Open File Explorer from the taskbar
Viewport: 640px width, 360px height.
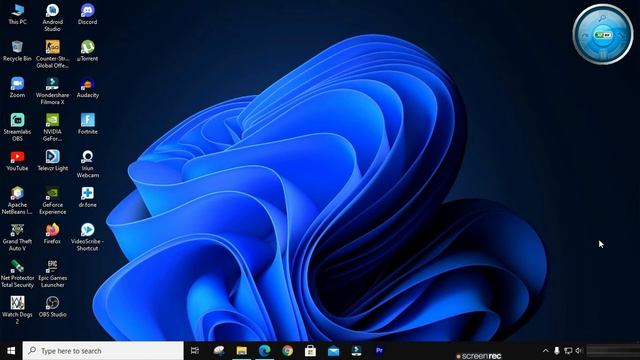click(242, 351)
